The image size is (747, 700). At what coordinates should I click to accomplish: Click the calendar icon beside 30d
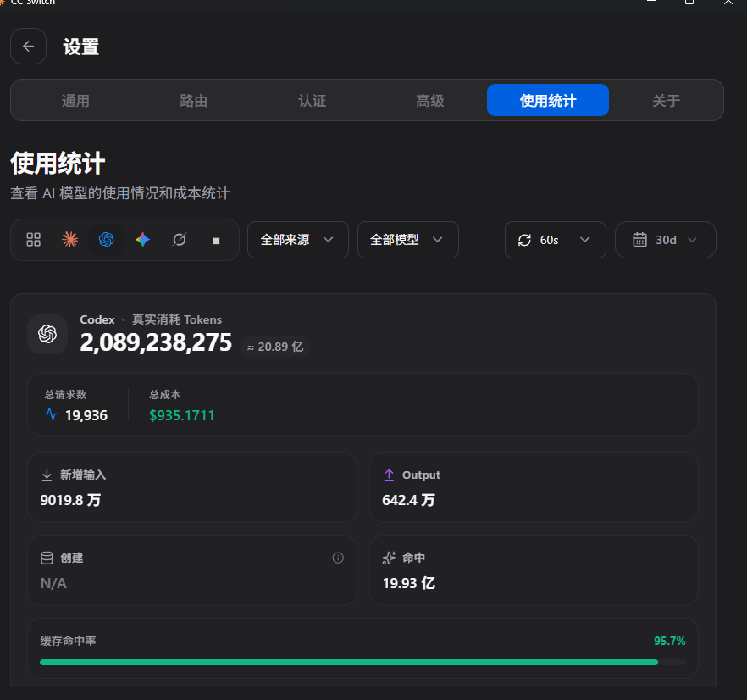coord(639,239)
